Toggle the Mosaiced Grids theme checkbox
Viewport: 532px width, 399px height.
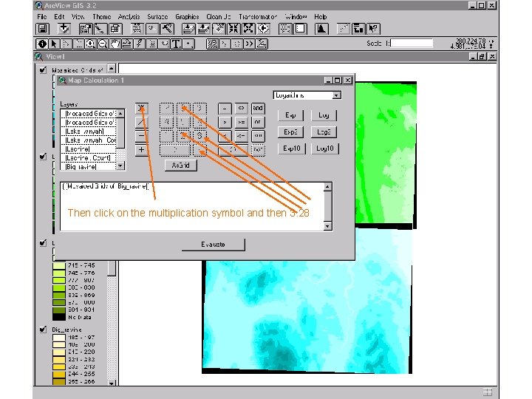(x=43, y=70)
